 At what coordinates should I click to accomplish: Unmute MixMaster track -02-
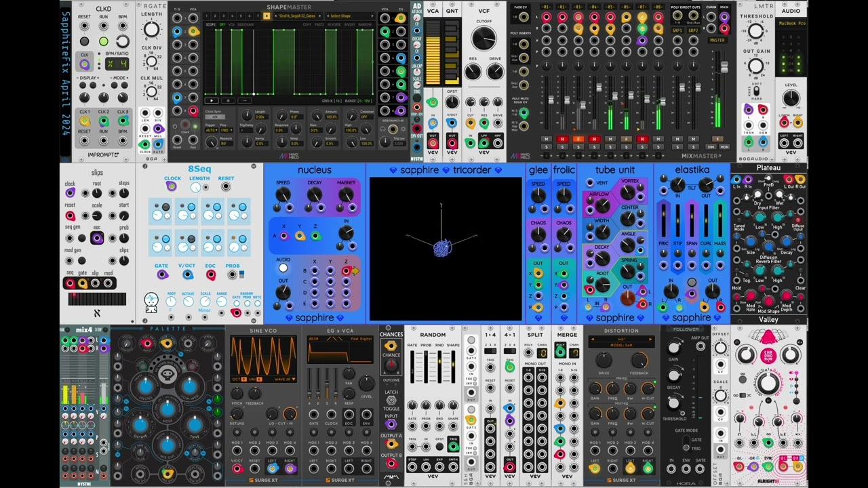(x=562, y=139)
